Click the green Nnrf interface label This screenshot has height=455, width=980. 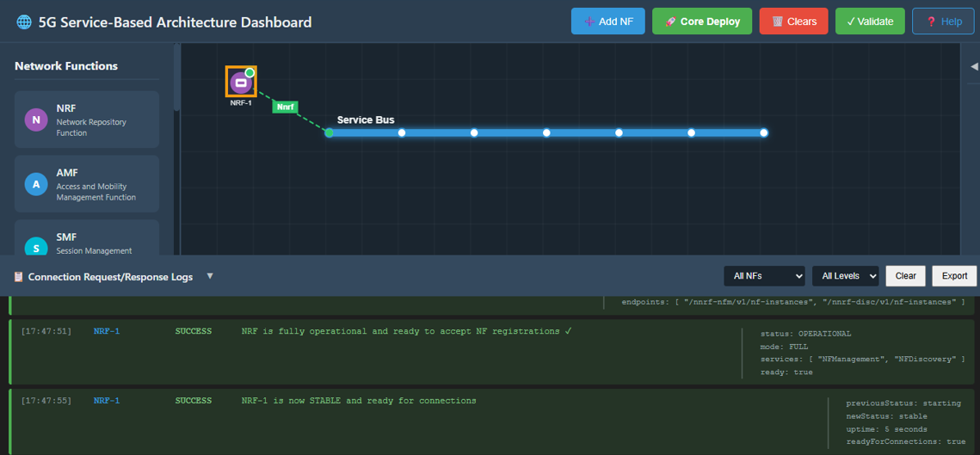(x=285, y=108)
